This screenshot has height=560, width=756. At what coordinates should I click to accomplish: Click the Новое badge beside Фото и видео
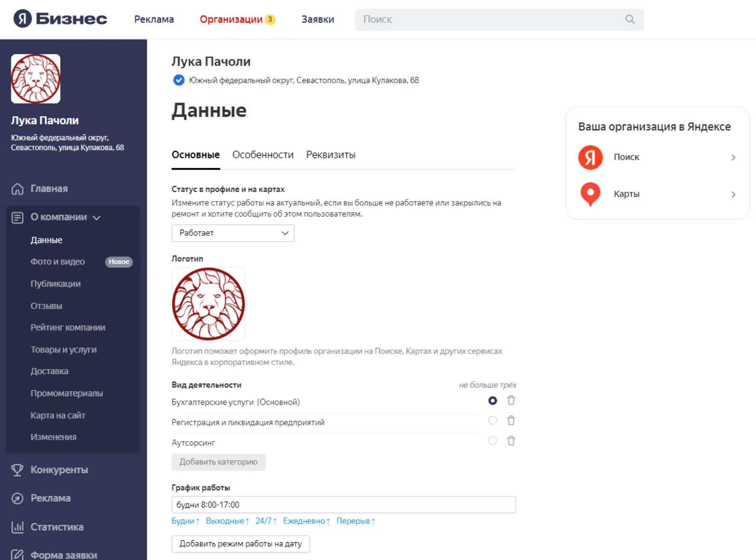tap(119, 262)
